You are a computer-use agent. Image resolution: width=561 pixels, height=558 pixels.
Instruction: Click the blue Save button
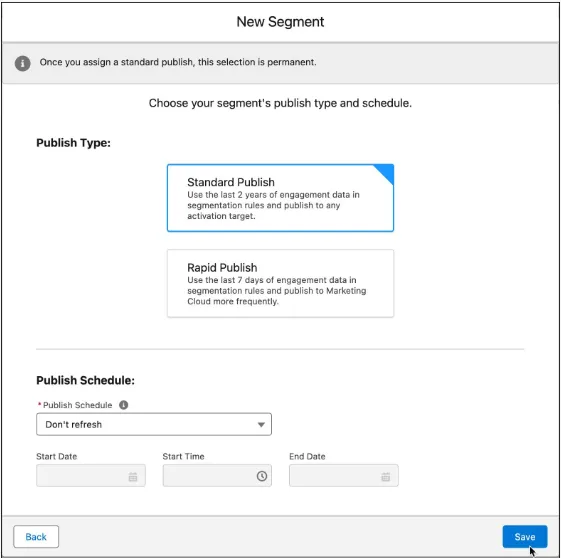click(x=525, y=537)
